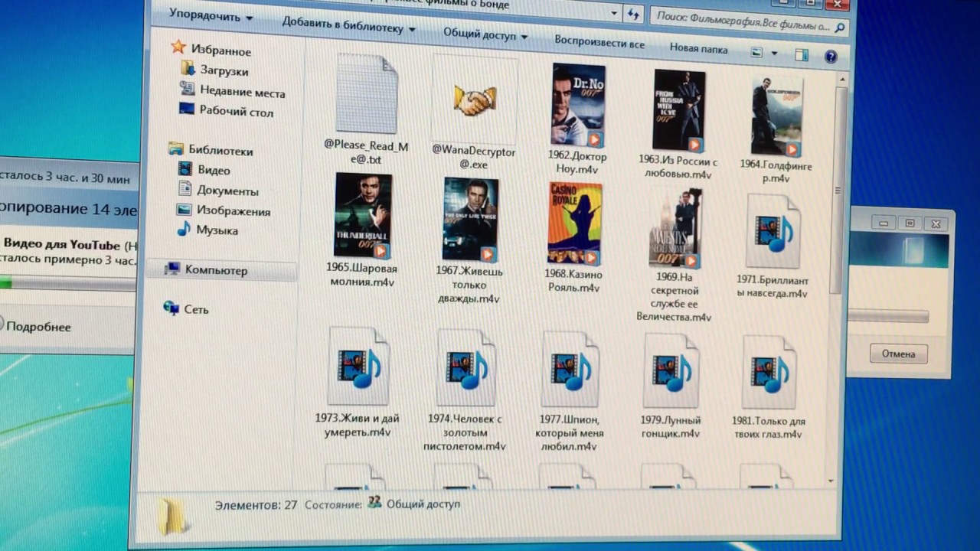Open the view options dropdown arrow
980x551 pixels.
coord(774,54)
